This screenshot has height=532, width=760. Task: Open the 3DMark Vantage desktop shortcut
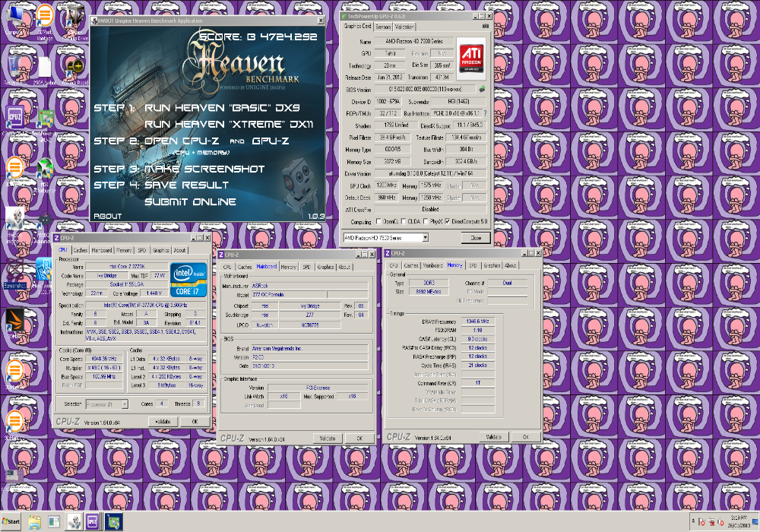pos(44,20)
